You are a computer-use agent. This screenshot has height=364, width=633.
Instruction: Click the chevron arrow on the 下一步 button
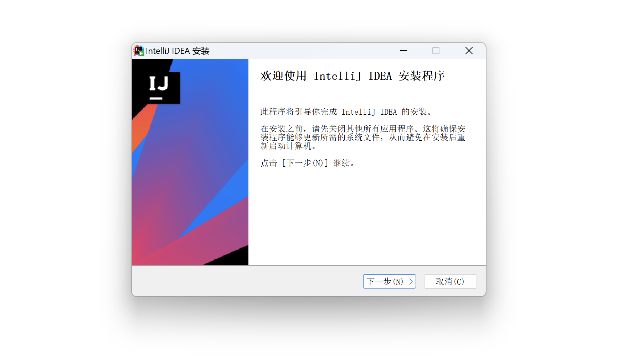[411, 281]
